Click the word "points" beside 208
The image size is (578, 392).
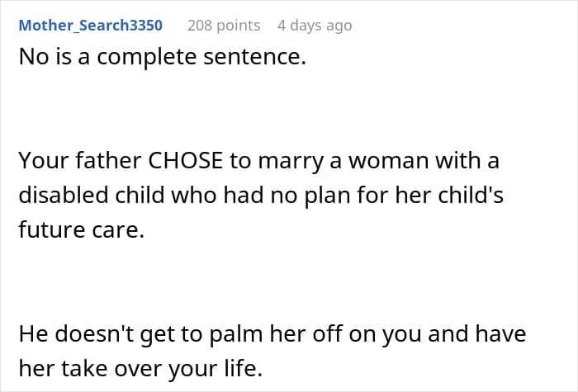238,26
